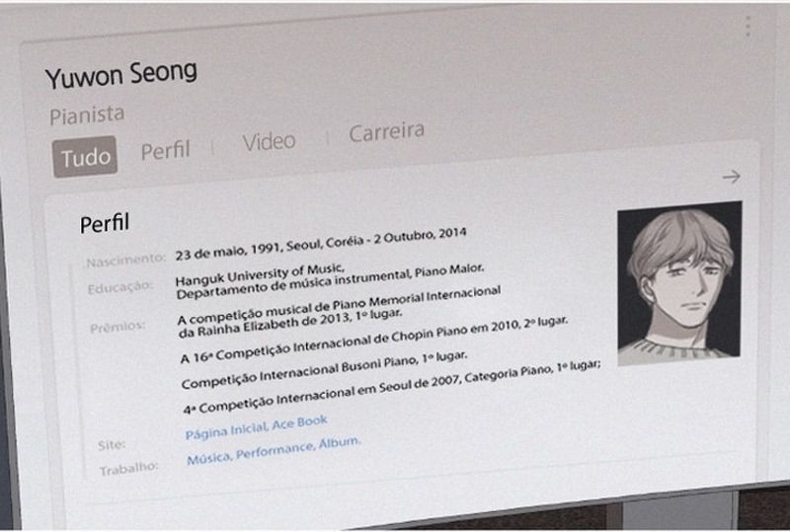This screenshot has width=790, height=532.
Task: Click the Nascimento birth date line
Action: coord(321,244)
